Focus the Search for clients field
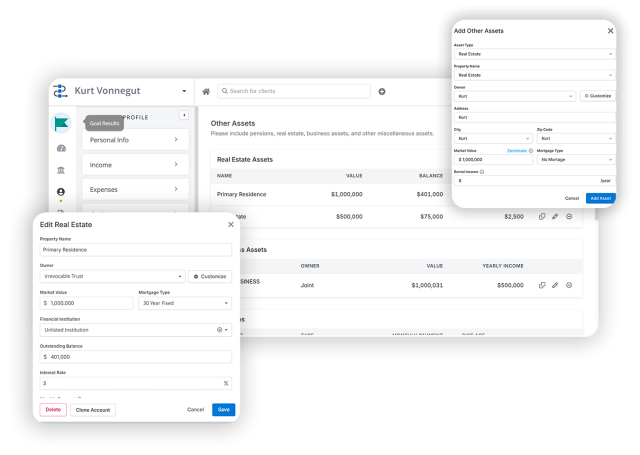Image resolution: width=640 pixels, height=455 pixels. tap(294, 91)
